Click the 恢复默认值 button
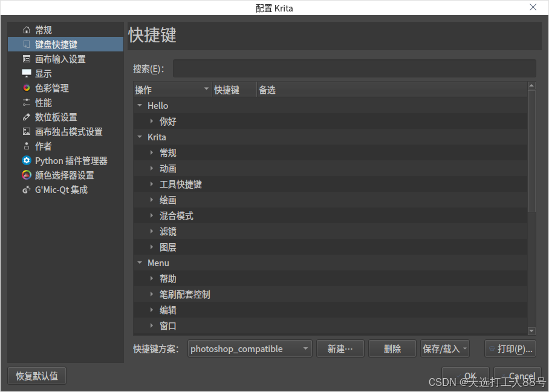Screen dimensions: 549x392 coord(37,376)
